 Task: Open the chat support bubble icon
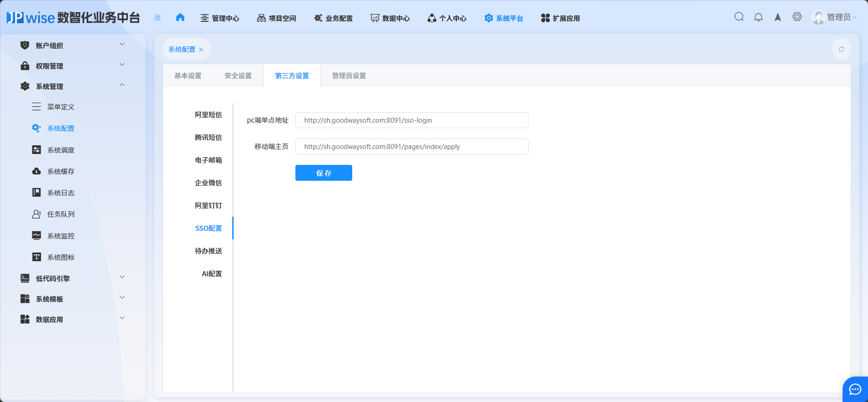[x=855, y=389]
